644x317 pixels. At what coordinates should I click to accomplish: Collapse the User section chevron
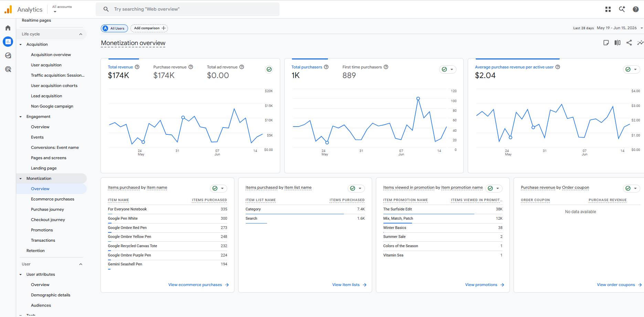[x=81, y=264]
